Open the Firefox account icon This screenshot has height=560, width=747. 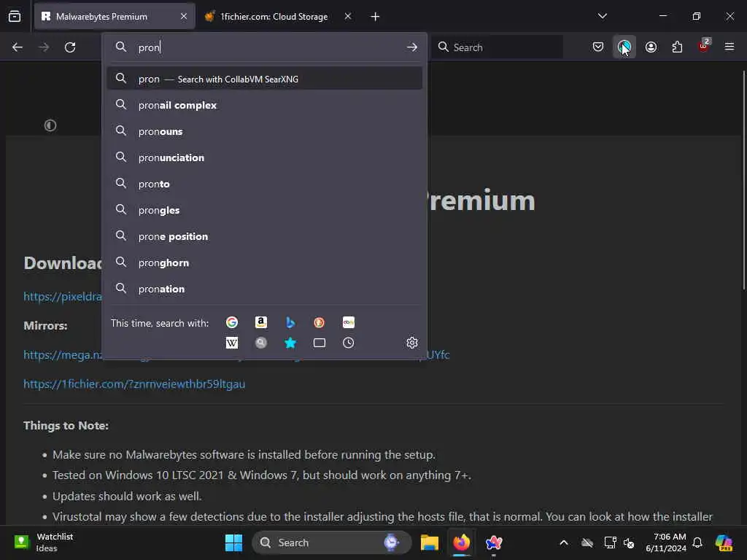click(651, 47)
